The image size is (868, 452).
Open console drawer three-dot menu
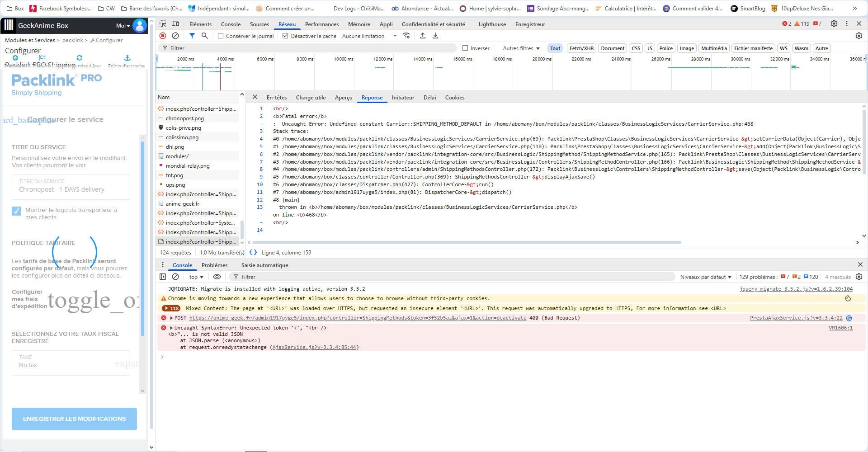click(x=163, y=265)
